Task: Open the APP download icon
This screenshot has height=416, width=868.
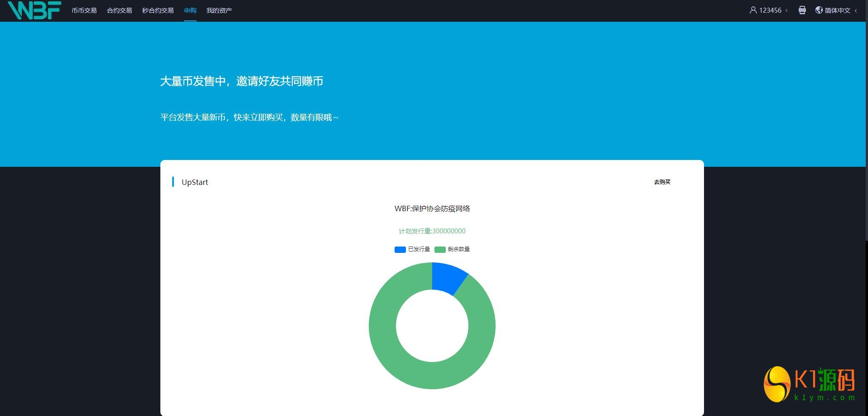Action: point(802,10)
